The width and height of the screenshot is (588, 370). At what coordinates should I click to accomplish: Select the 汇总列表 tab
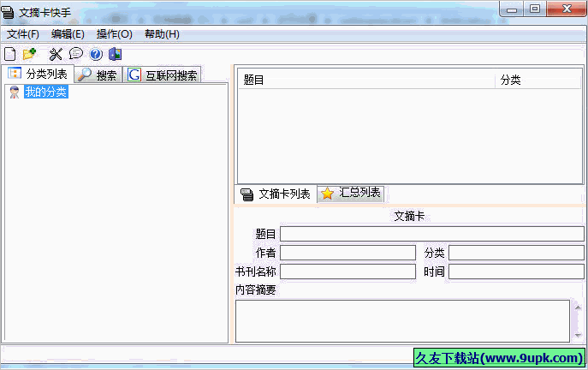coord(351,194)
